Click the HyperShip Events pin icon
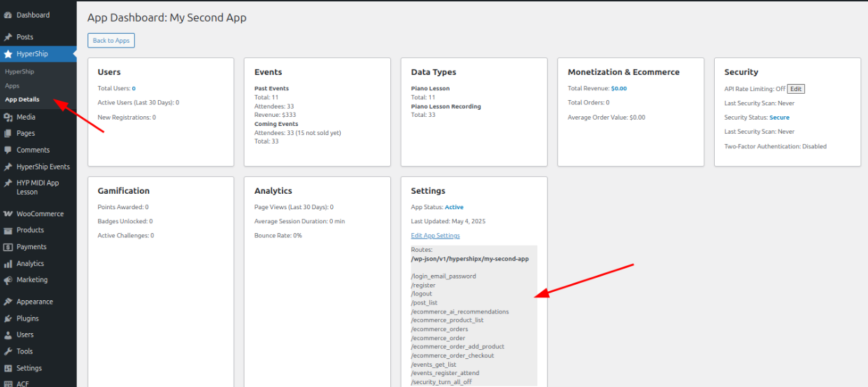 [8, 167]
